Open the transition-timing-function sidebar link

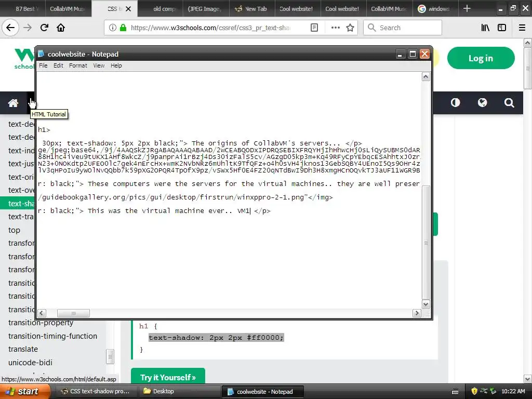[52, 336]
